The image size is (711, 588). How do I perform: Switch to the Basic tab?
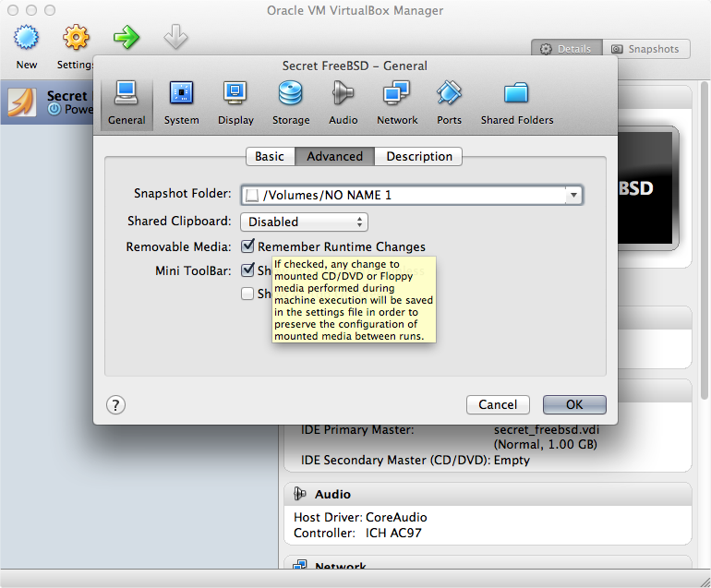[270, 156]
